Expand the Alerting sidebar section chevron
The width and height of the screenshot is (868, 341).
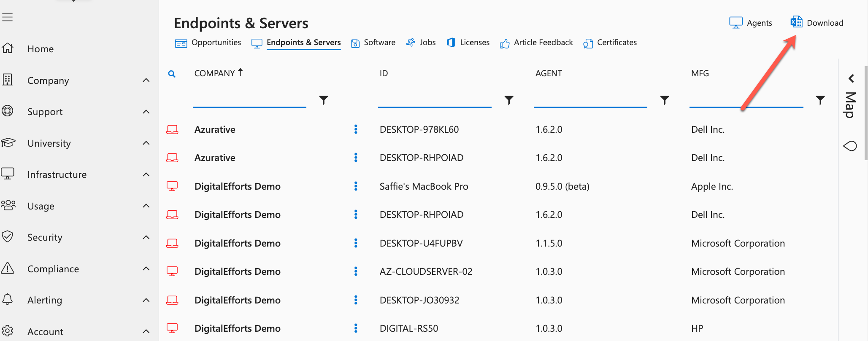[146, 300]
